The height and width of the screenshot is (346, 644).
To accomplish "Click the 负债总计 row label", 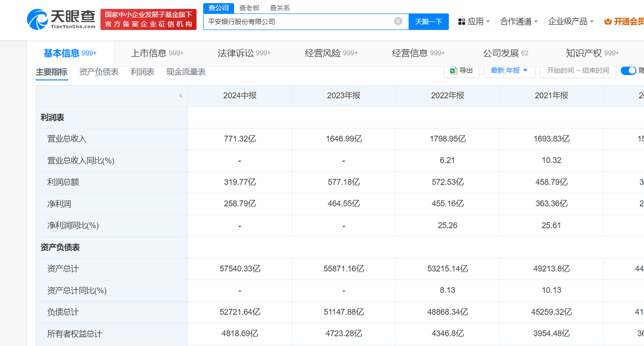I will tap(63, 312).
